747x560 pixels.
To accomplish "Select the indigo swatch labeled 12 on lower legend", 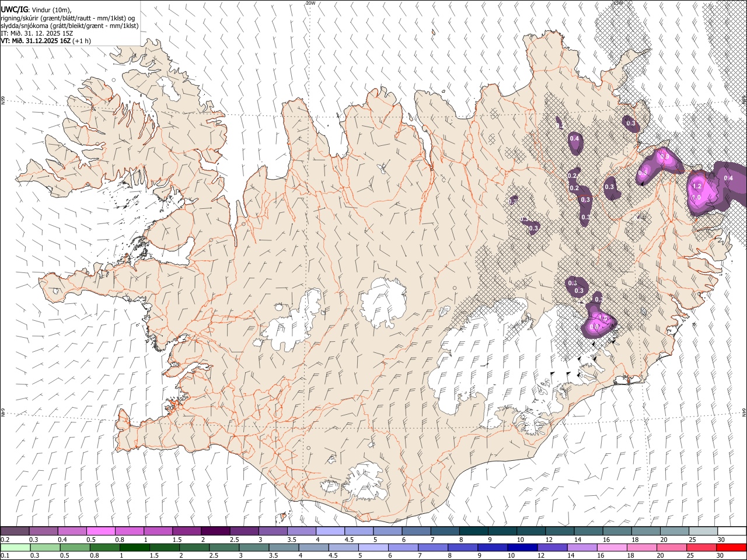I will (x=553, y=547).
